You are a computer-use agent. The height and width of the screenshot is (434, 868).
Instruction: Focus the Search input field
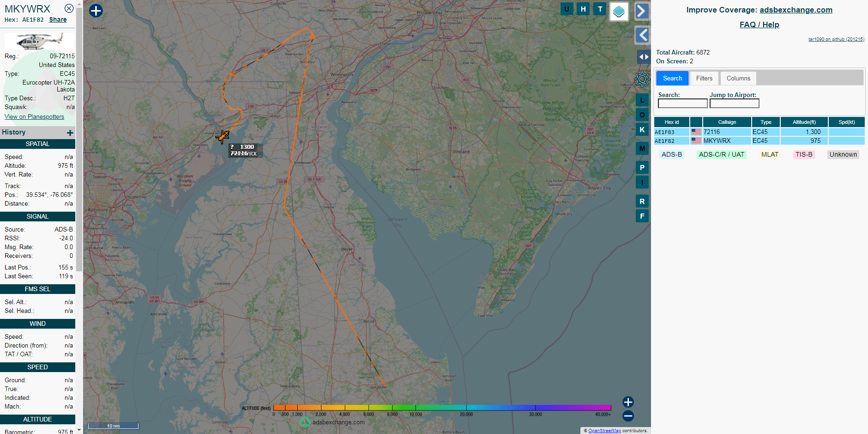682,104
